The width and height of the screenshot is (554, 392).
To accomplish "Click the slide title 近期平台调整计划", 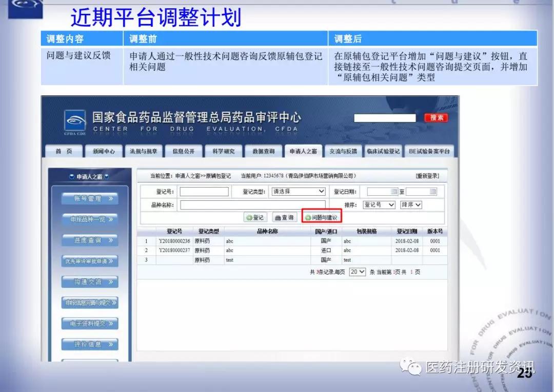I will [x=156, y=17].
